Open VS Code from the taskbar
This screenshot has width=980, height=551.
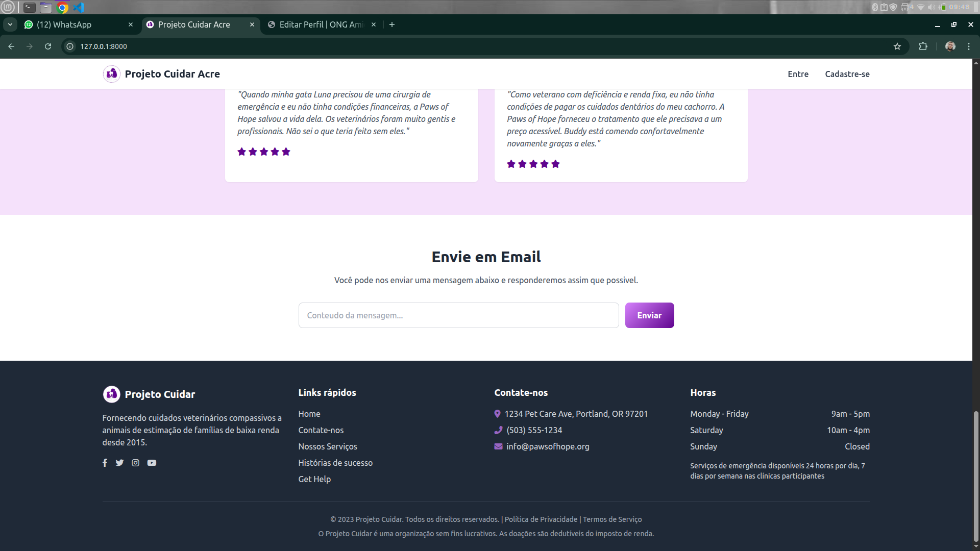pos(78,7)
